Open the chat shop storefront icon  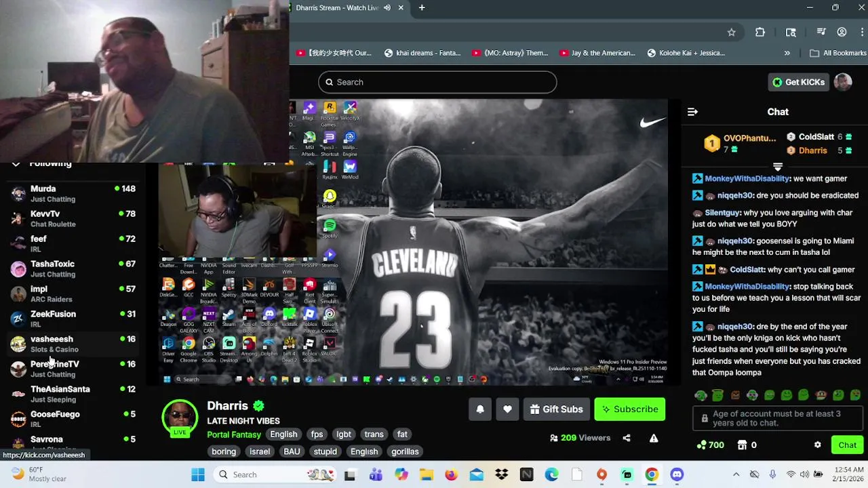coord(743,445)
